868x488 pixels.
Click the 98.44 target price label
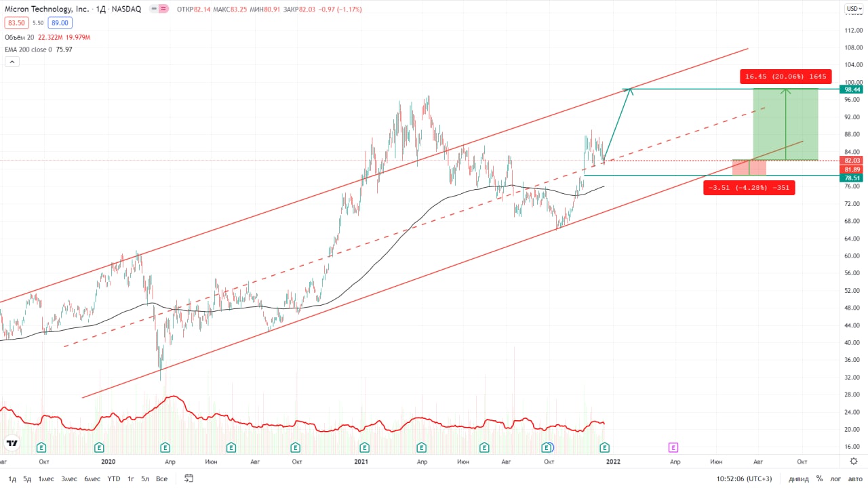pyautogui.click(x=850, y=89)
